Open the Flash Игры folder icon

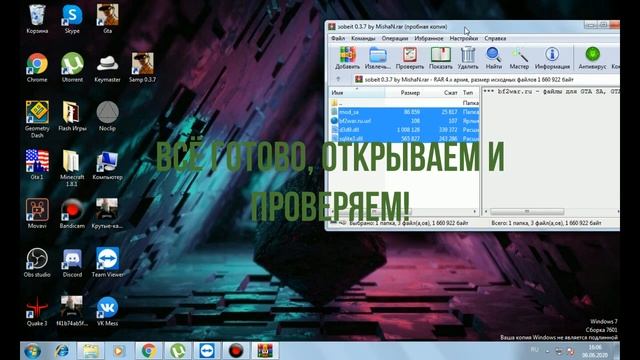tap(72, 116)
